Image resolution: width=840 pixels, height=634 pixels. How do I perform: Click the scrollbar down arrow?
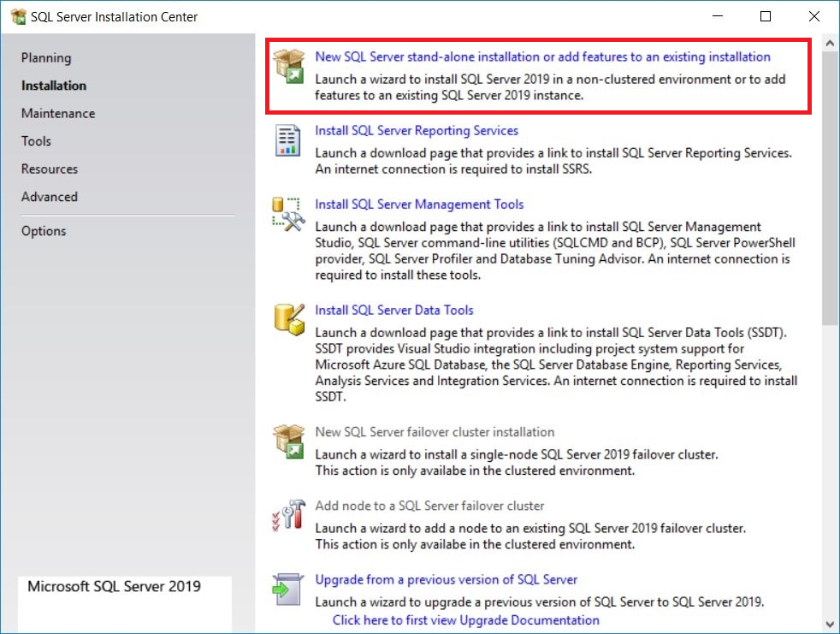[x=829, y=624]
